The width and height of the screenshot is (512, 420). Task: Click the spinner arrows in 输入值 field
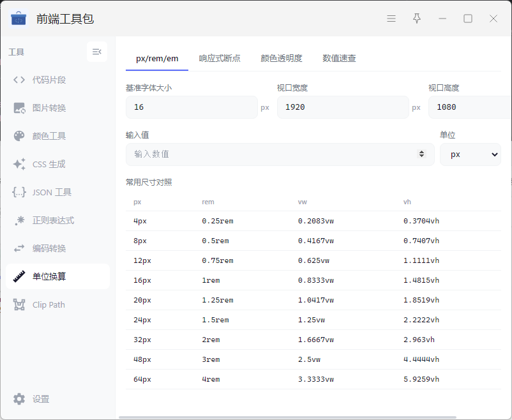(421, 154)
